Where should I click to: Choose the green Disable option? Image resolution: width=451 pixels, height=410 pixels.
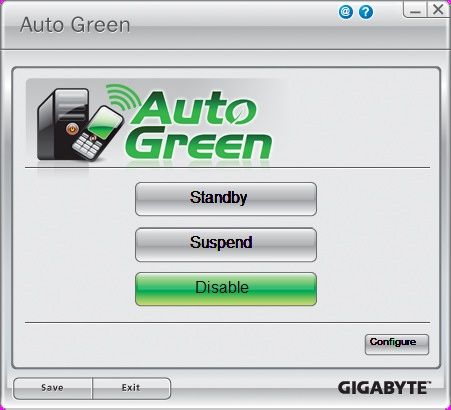226,289
